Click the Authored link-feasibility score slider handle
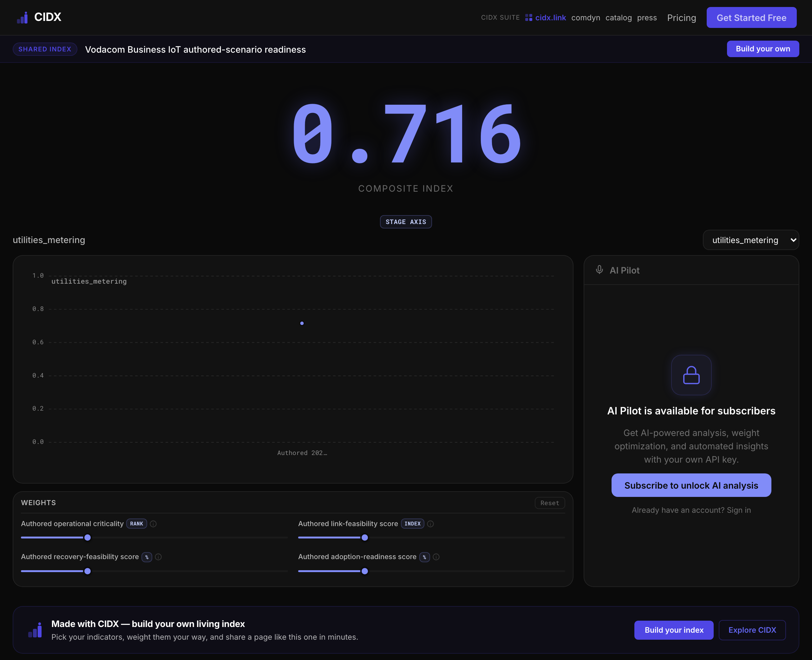This screenshot has height=660, width=812. [365, 538]
